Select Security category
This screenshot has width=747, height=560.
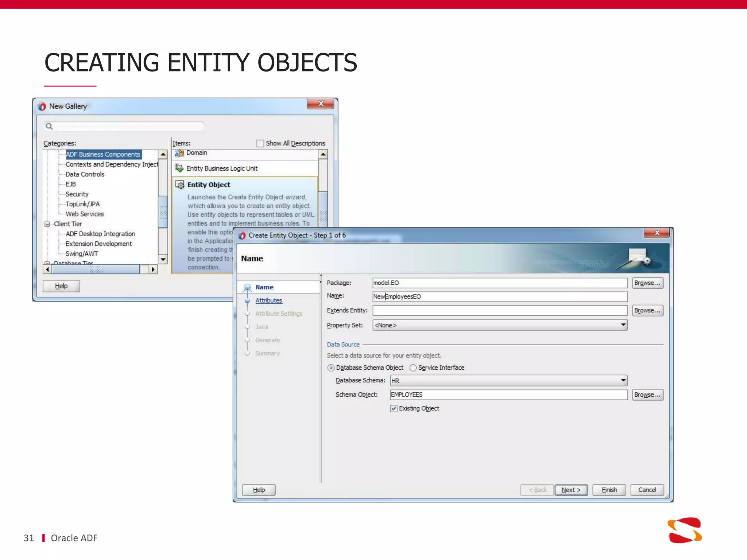tap(77, 194)
